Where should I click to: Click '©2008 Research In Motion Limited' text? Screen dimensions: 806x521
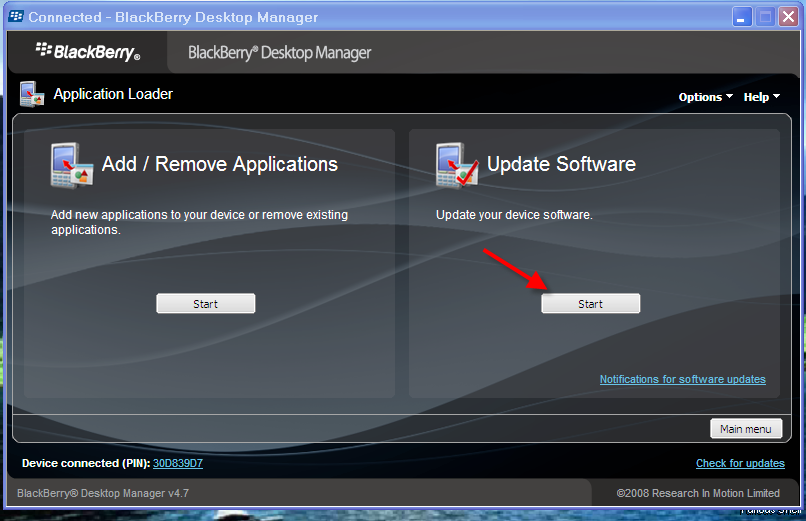[698, 493]
